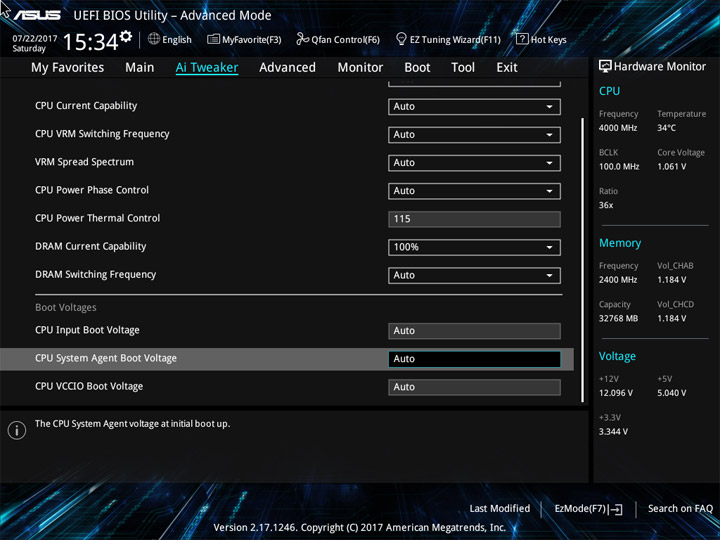
Task: Select CPU Input Boot Voltage label
Action: [87, 330]
